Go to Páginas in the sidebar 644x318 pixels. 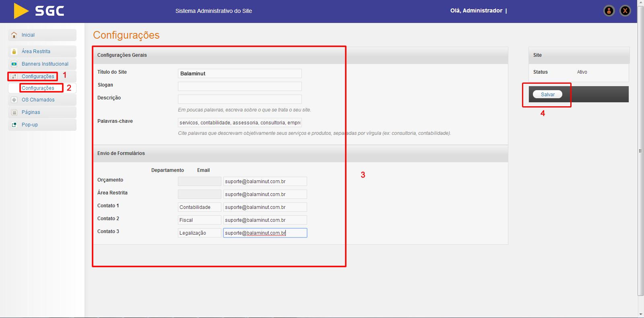point(42,112)
